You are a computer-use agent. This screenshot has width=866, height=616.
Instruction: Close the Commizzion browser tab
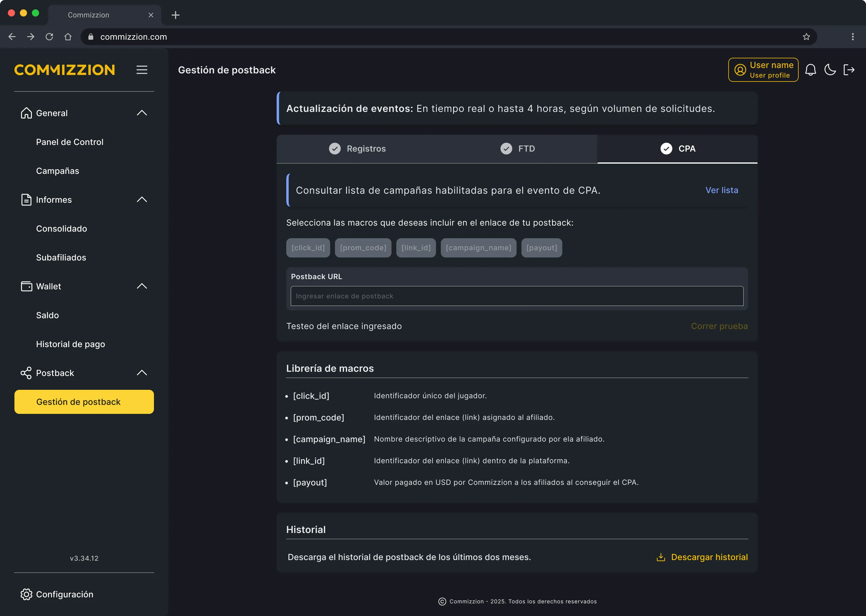[x=151, y=15]
